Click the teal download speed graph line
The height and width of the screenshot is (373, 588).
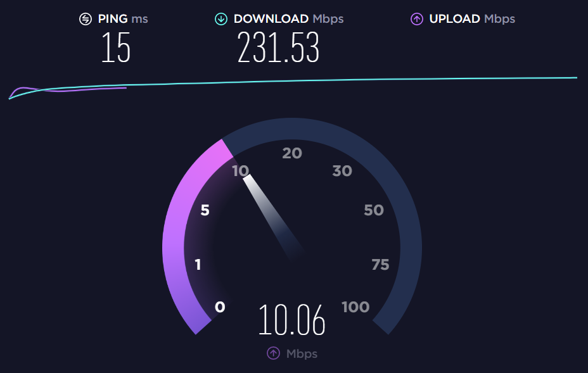coord(293,81)
